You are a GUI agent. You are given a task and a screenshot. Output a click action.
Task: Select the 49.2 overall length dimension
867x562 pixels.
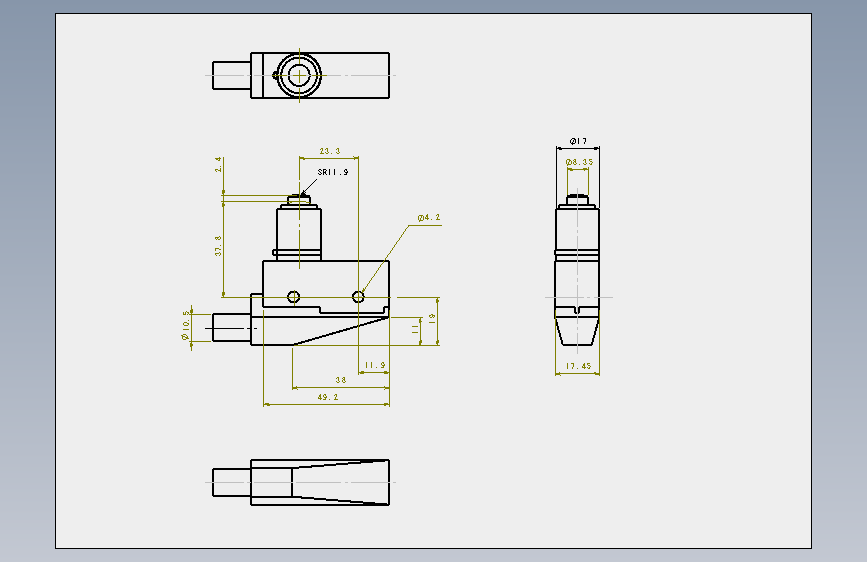pos(328,397)
